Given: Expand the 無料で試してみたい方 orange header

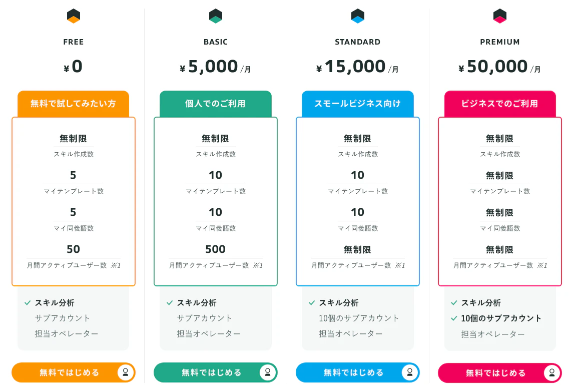Looking at the screenshot, I should pyautogui.click(x=74, y=104).
